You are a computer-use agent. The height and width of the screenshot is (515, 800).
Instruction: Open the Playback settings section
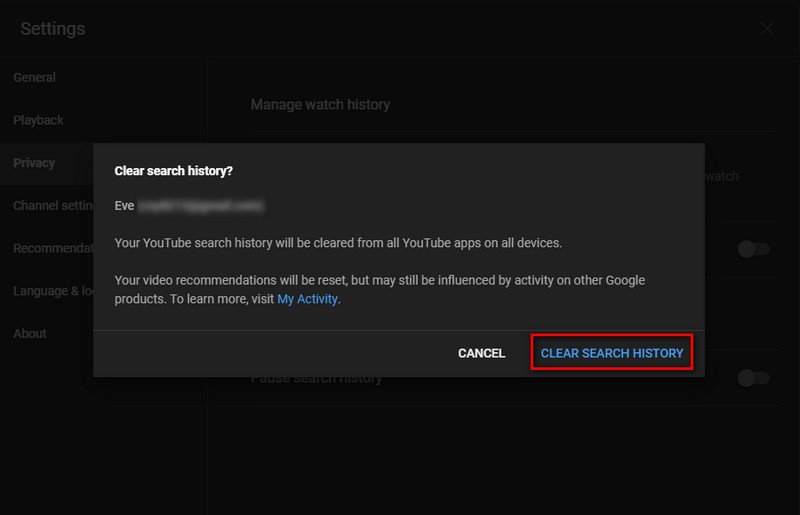38,120
